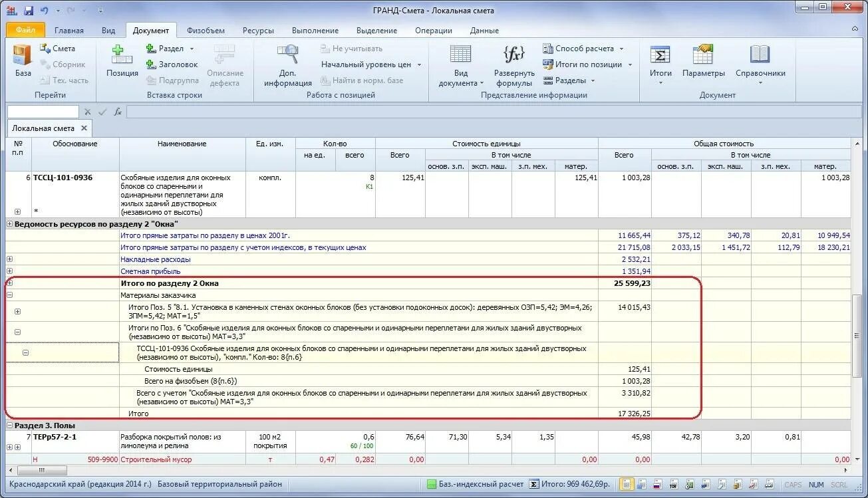Open the Параметры document settings

click(x=704, y=61)
